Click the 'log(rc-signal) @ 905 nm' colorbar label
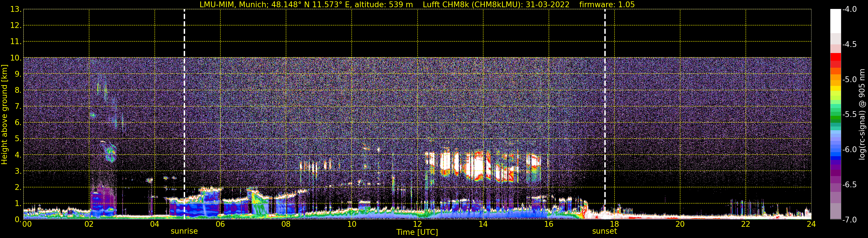 (x=862, y=114)
